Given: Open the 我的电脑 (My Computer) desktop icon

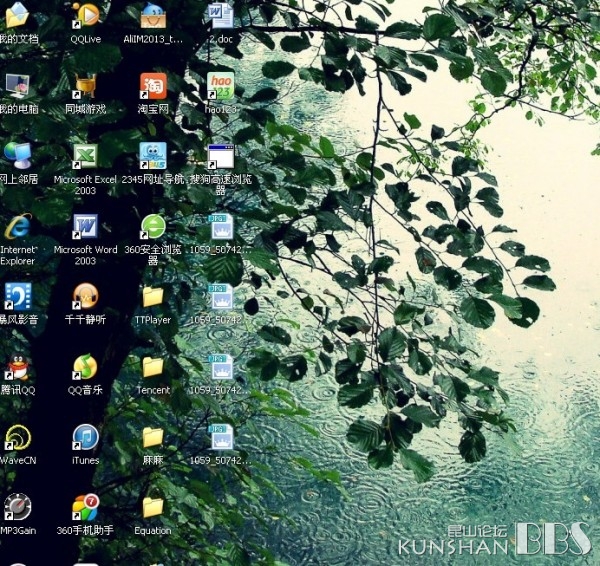Looking at the screenshot, I should (x=17, y=86).
